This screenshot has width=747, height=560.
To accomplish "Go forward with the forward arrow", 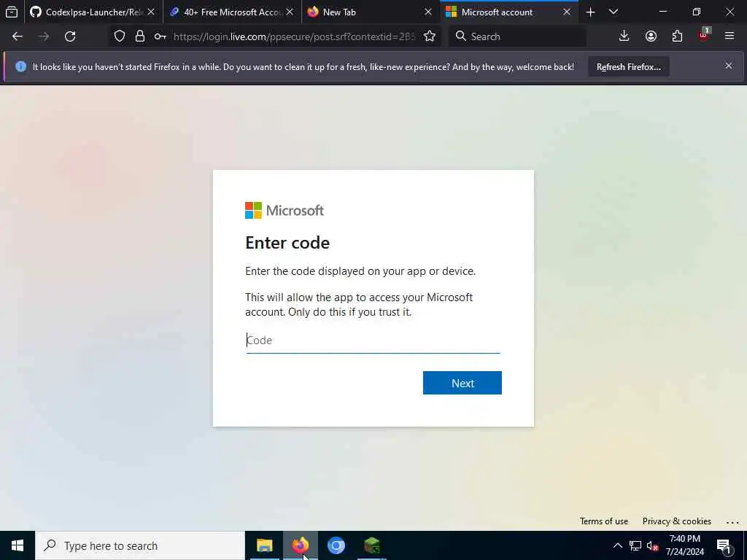I will [x=44, y=36].
